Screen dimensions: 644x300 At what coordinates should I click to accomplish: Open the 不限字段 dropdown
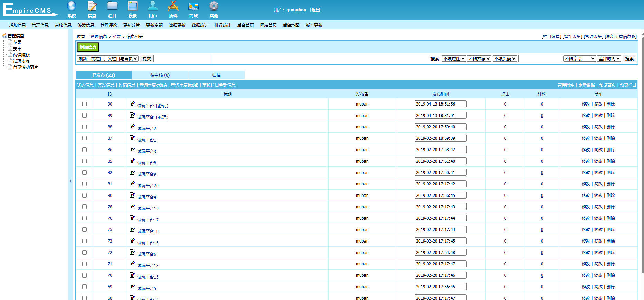pos(580,58)
